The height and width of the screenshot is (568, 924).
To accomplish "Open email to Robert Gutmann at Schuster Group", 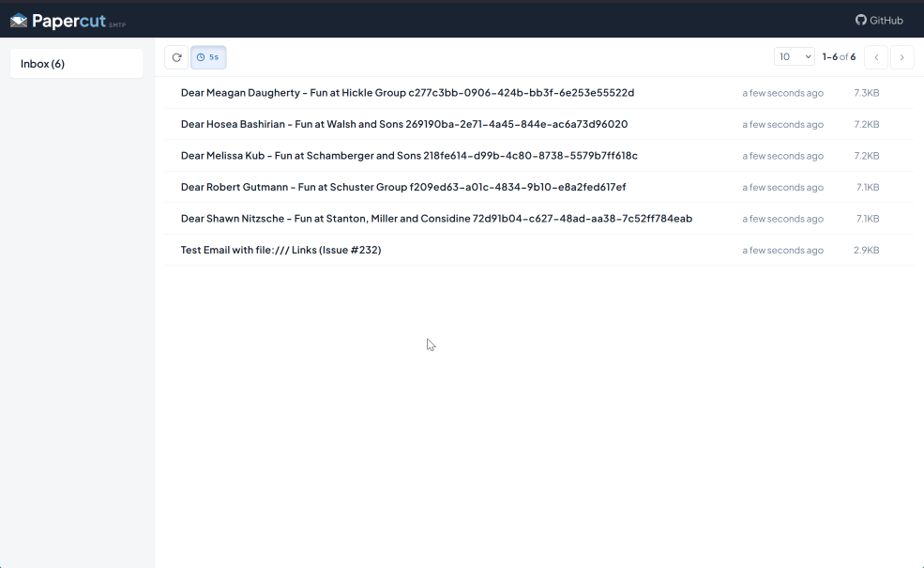I will tap(539, 187).
